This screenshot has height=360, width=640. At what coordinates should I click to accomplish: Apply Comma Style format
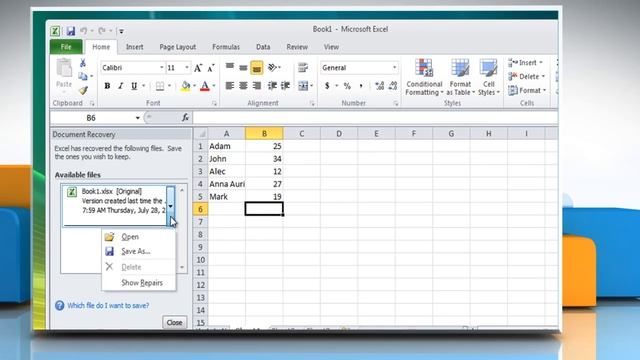click(x=361, y=86)
